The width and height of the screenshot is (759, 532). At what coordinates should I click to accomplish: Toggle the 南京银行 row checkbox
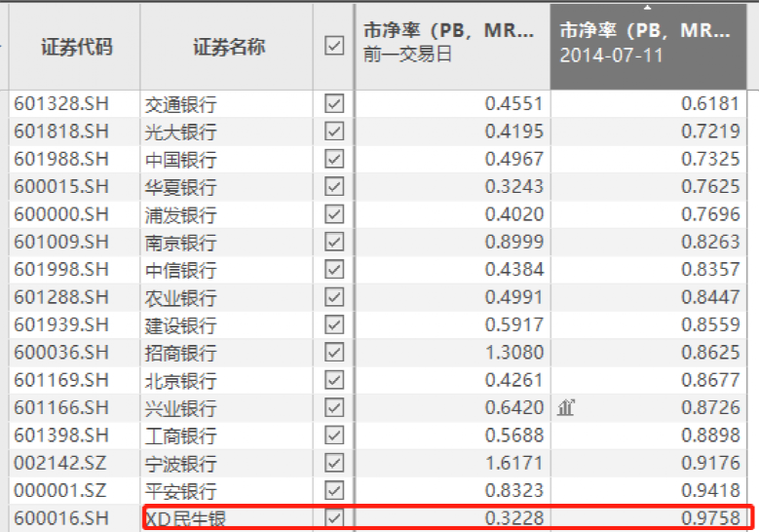334,242
